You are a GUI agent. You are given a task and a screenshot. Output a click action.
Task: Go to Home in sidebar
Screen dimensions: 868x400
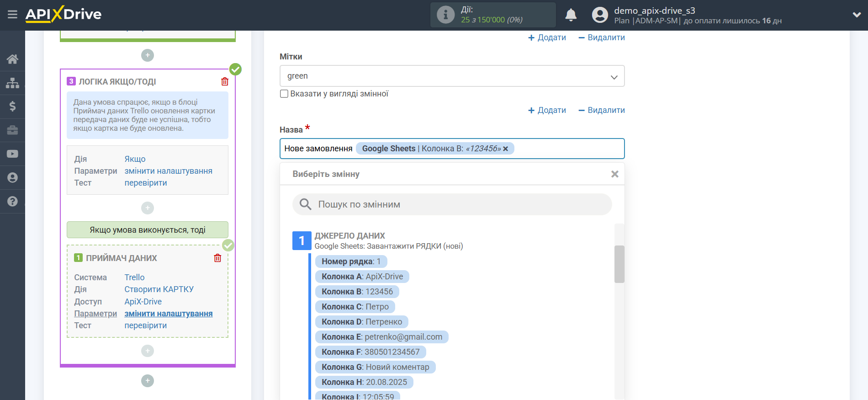(x=12, y=59)
